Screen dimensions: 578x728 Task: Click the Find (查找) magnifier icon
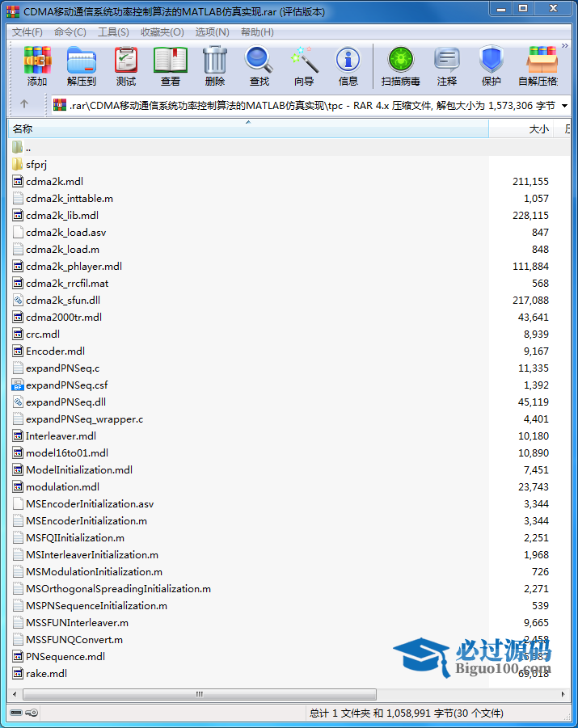coord(259,61)
